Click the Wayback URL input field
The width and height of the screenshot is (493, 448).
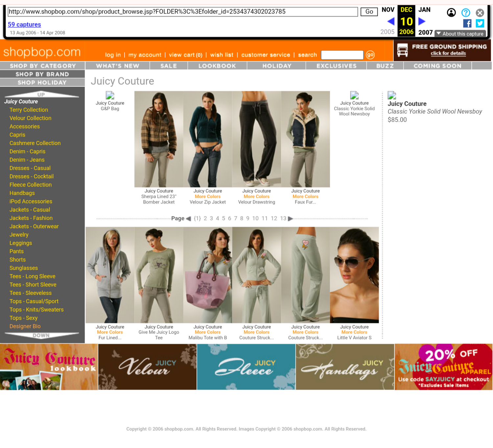tap(182, 12)
